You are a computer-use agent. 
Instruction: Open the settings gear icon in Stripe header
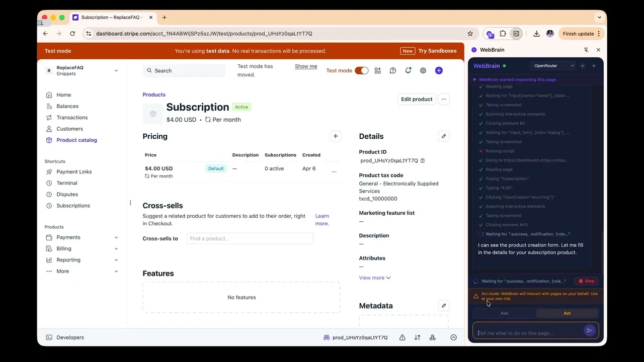[x=423, y=70]
